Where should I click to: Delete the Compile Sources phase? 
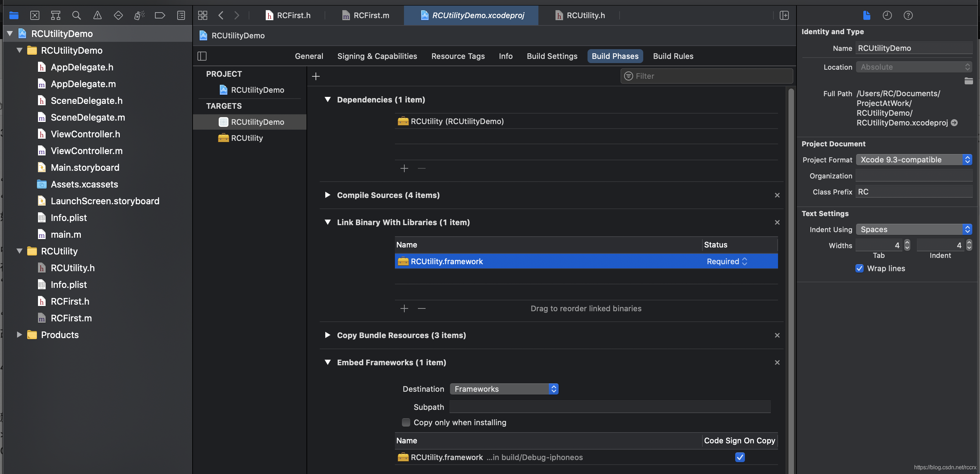point(777,195)
